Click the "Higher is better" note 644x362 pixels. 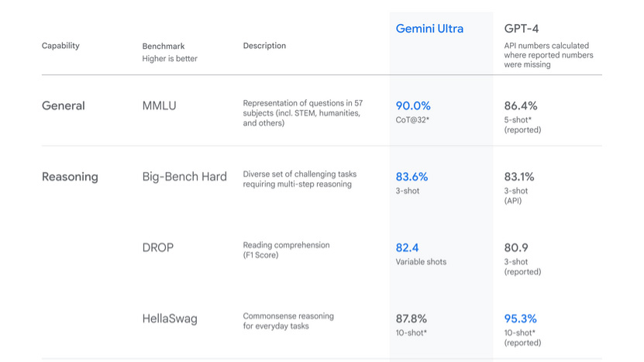[170, 59]
